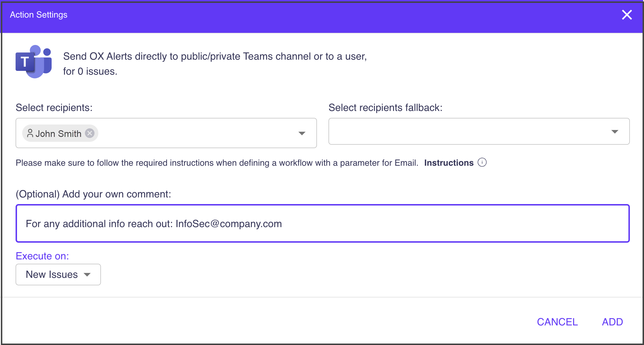Click the person icon on John Smith chip
The height and width of the screenshot is (345, 644).
pos(30,133)
